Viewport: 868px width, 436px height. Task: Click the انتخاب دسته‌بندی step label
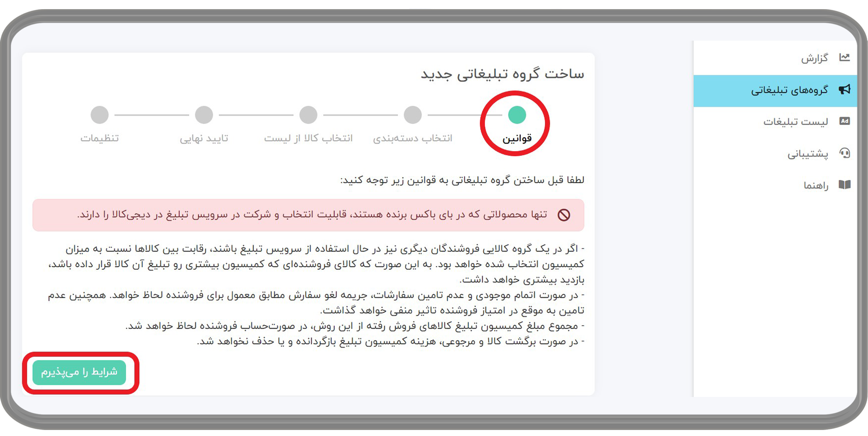click(x=412, y=138)
